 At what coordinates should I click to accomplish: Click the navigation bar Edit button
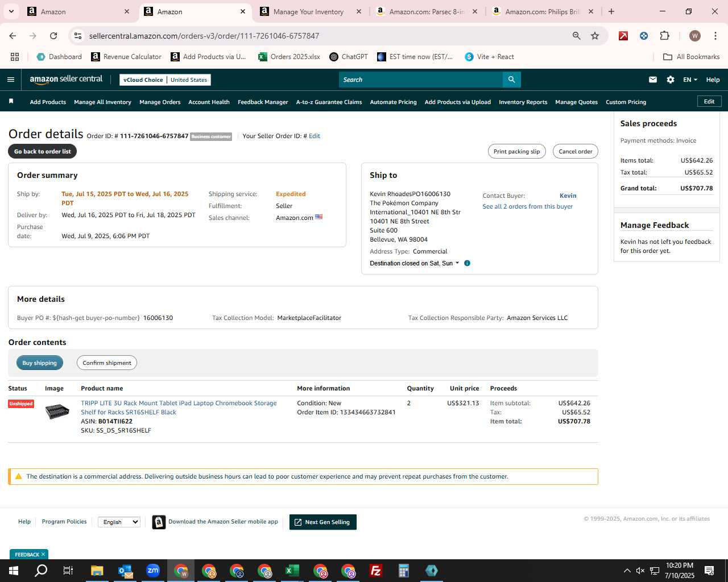tap(709, 101)
